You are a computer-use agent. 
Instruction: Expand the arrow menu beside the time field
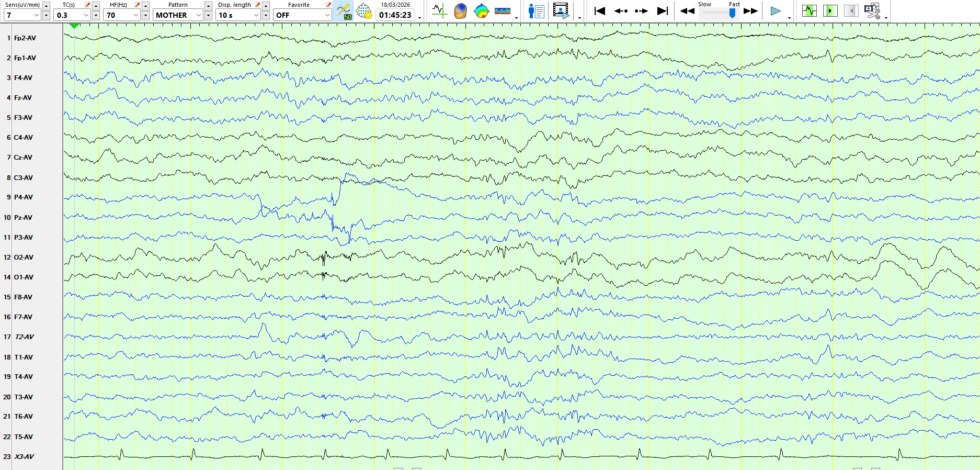[x=419, y=18]
